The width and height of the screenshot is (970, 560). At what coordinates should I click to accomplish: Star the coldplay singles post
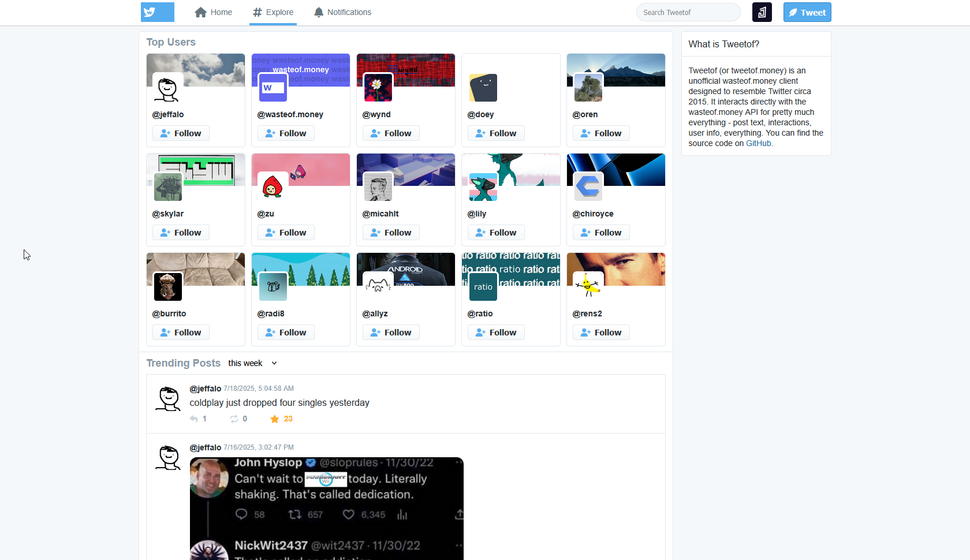281,419
